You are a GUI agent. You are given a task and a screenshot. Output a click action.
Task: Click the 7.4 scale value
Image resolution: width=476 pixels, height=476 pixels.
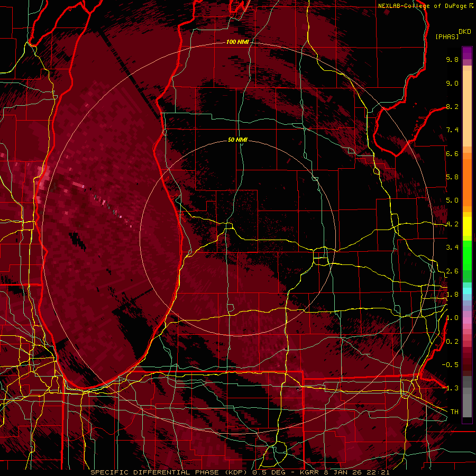coord(452,130)
